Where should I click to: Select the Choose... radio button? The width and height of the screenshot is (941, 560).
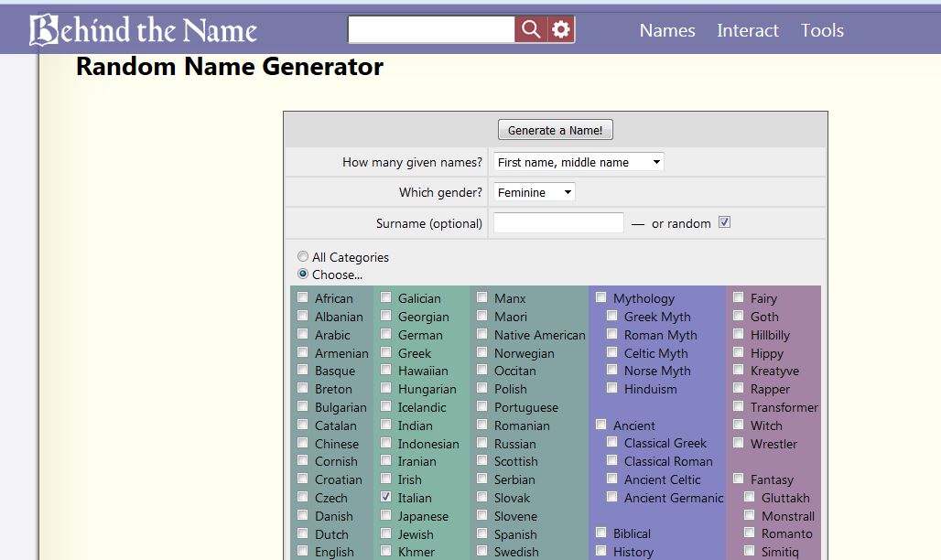pos(303,274)
